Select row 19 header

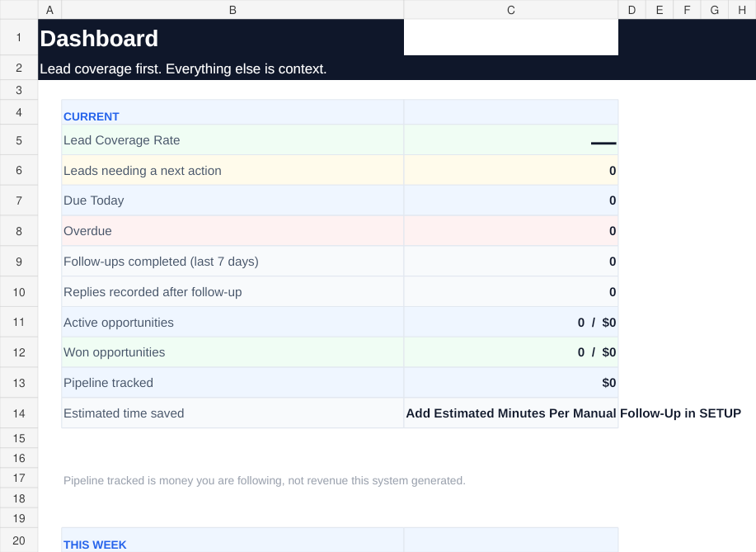[x=19, y=518]
